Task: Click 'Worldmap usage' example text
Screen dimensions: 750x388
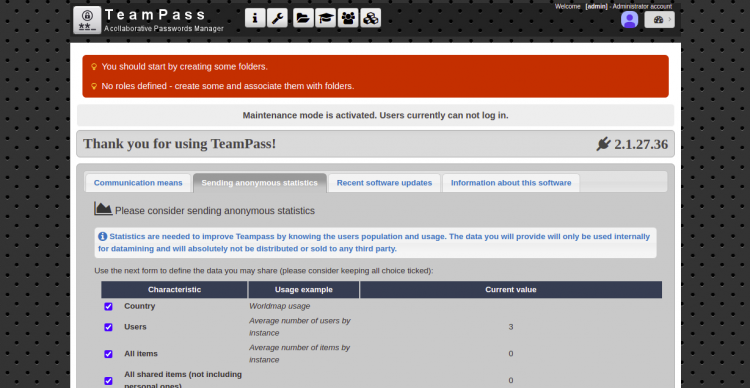Action: tap(280, 306)
